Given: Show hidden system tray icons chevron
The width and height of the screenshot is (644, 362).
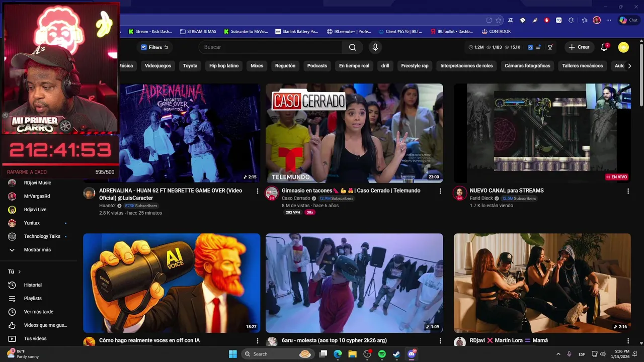Looking at the screenshot, I should (x=558, y=354).
